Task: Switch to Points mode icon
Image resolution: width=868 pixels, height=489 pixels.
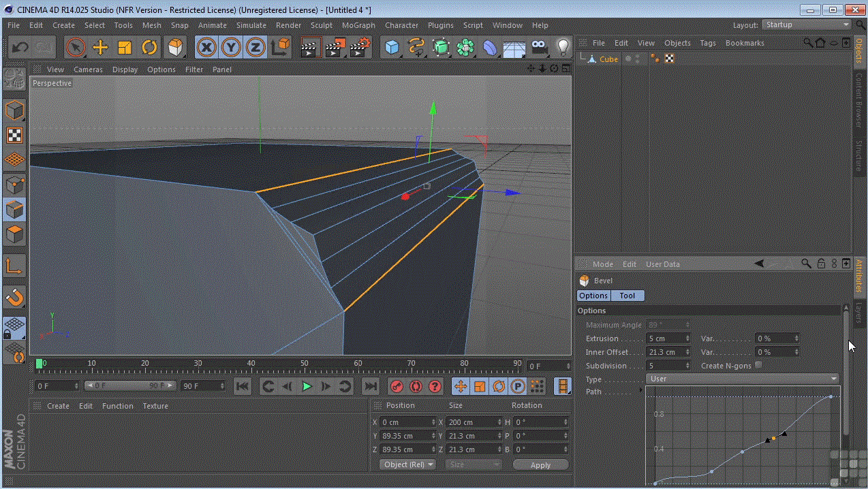Action: (x=14, y=185)
